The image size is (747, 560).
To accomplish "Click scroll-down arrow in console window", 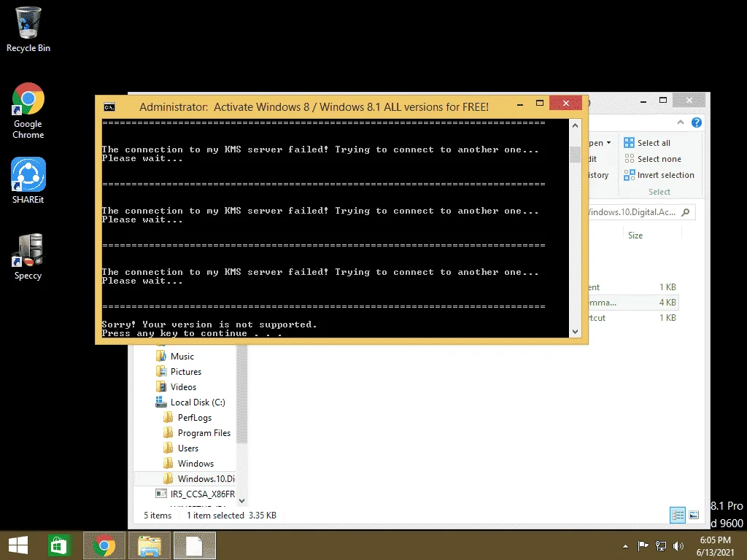I will (575, 332).
